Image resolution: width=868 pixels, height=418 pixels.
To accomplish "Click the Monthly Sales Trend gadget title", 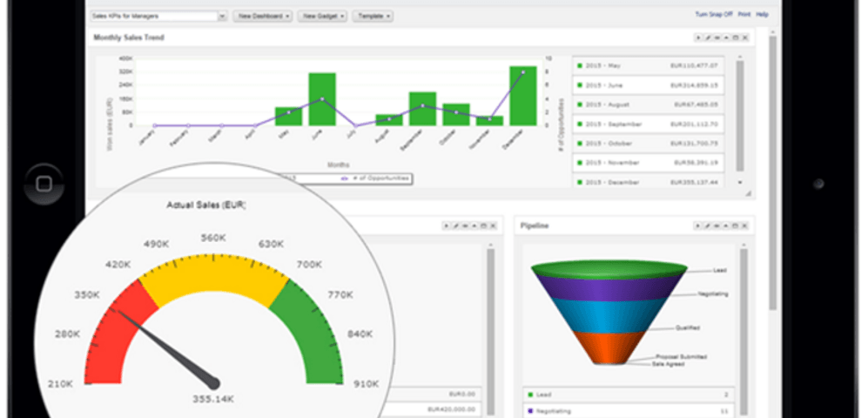I will (129, 37).
